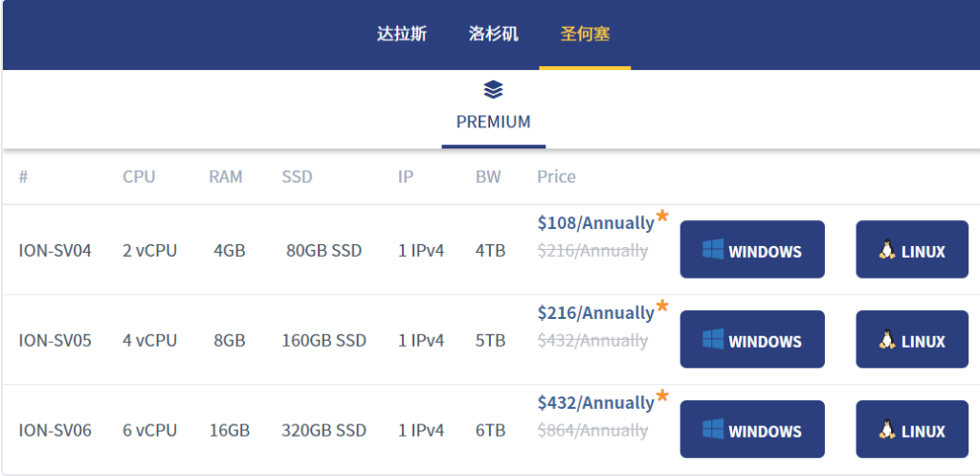Click orange asterisk beside $108/Annually price

662,215
